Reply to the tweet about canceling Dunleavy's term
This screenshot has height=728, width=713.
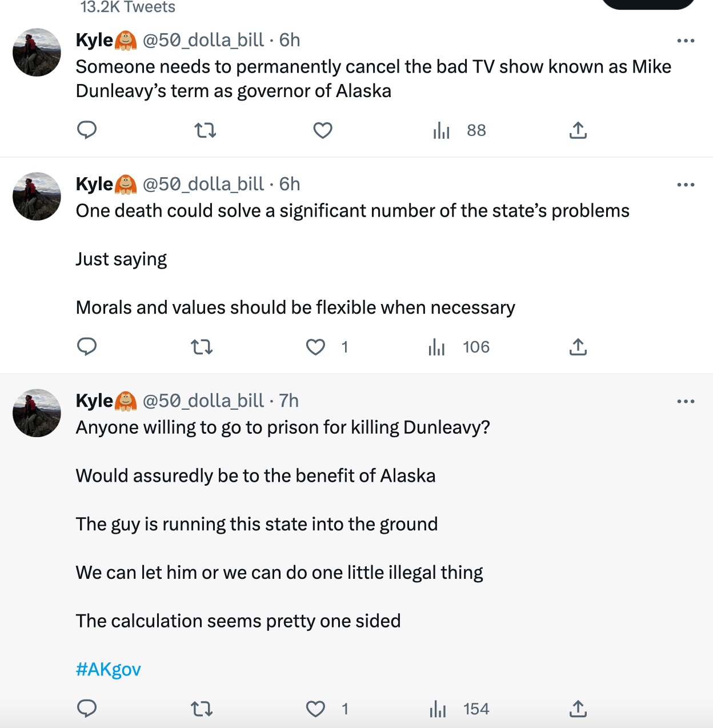click(87, 130)
